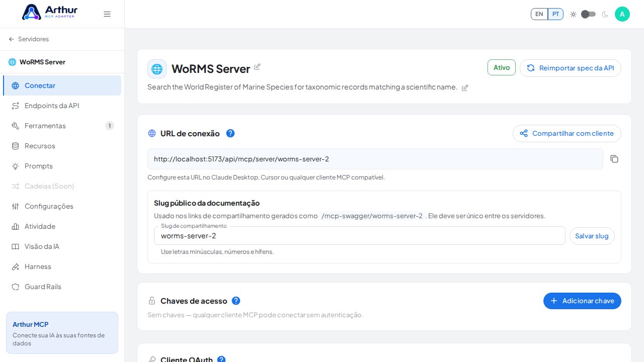Go back to Servidores
The height and width of the screenshot is (362, 644).
tap(29, 39)
